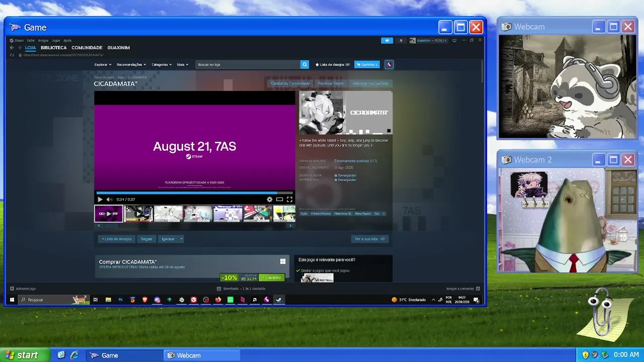
Task: Open the Exibir menu
Action: tap(31, 40)
